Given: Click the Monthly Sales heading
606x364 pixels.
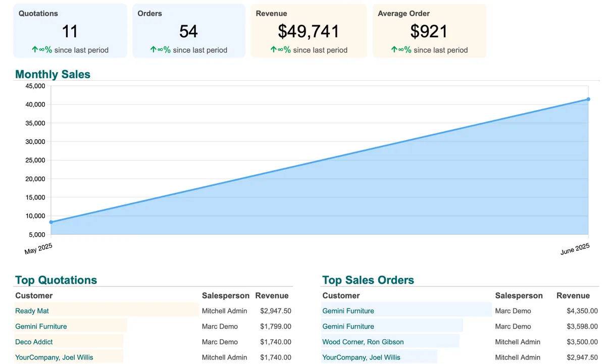Looking at the screenshot, I should pos(53,74).
